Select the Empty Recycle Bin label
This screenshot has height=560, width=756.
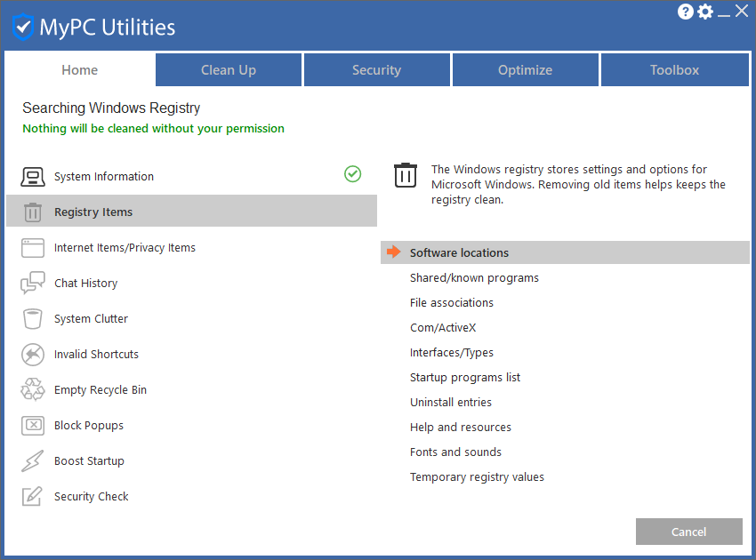(101, 390)
